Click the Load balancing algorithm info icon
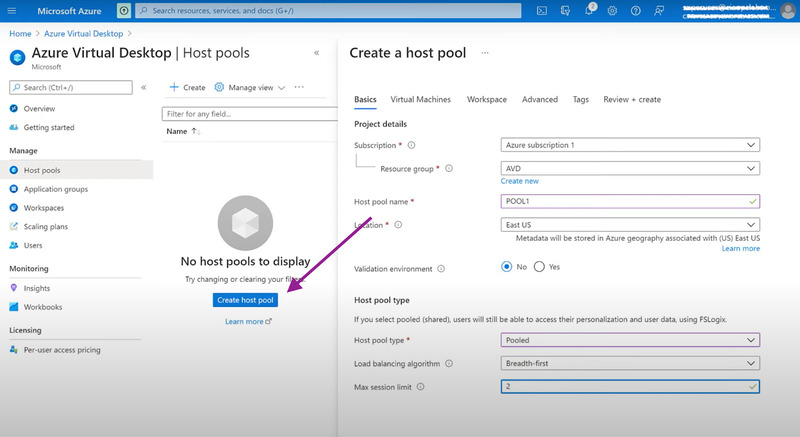 click(449, 364)
